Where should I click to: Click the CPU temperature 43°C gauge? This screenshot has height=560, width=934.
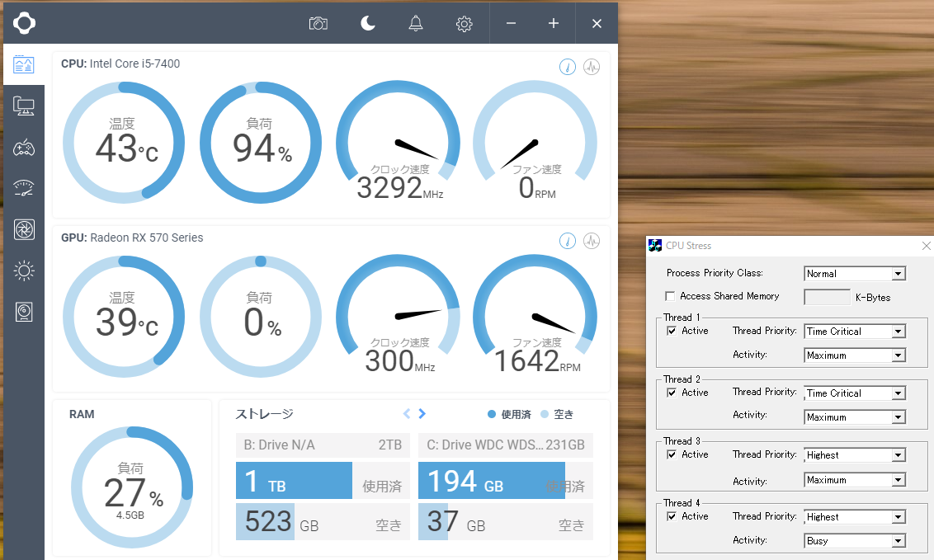[x=124, y=143]
